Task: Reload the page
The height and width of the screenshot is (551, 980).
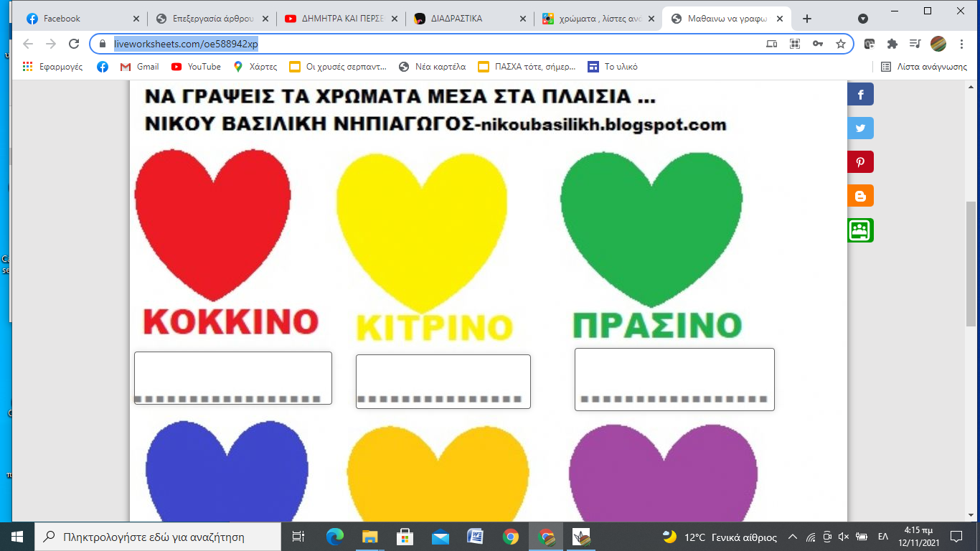Action: click(73, 44)
